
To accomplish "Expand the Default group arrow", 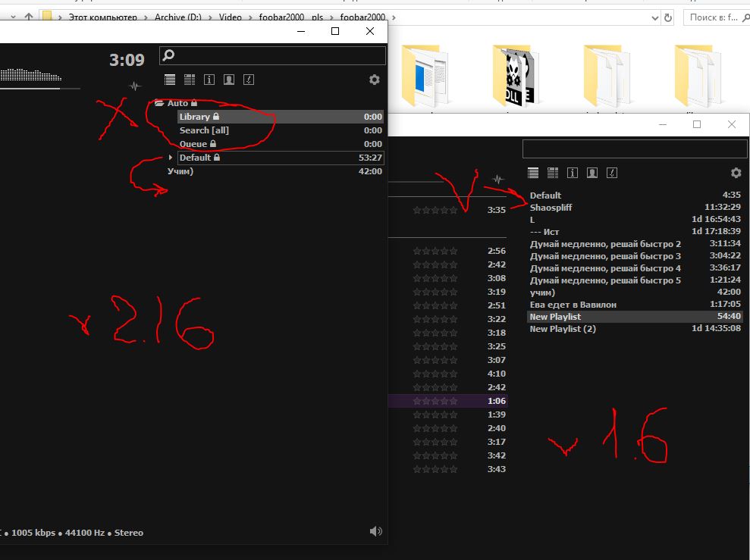I will click(171, 158).
